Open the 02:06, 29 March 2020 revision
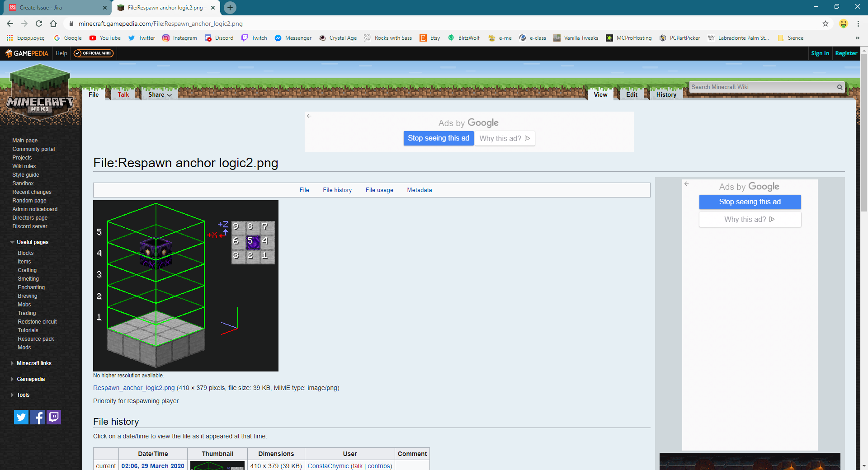The width and height of the screenshot is (868, 470). pos(153,466)
